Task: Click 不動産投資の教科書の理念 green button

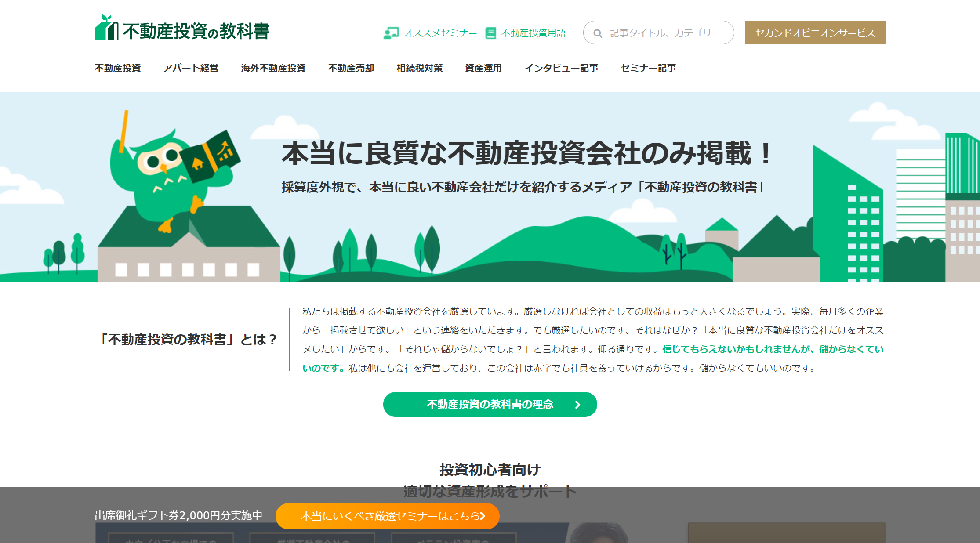Action: coord(490,404)
